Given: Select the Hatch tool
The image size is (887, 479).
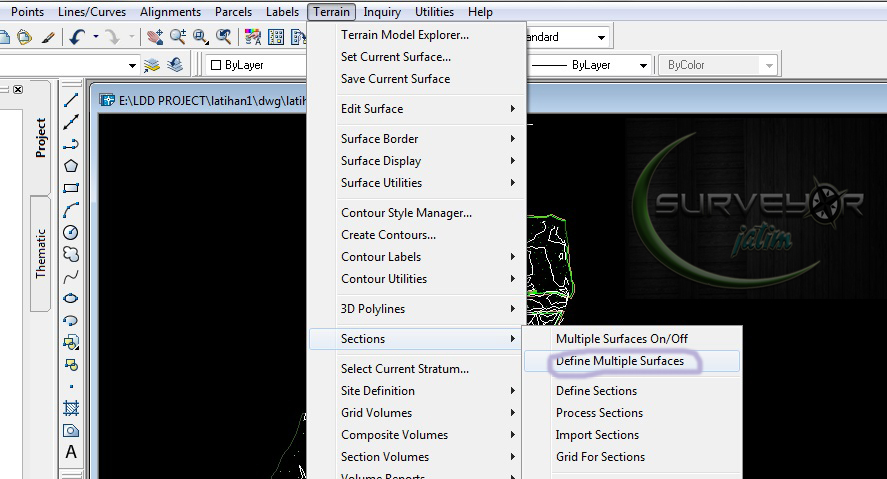Looking at the screenshot, I should click(x=71, y=408).
